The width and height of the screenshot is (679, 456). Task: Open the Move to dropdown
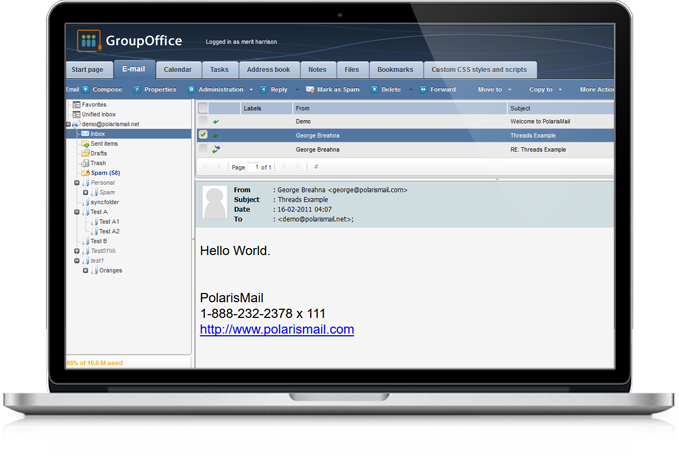495,90
